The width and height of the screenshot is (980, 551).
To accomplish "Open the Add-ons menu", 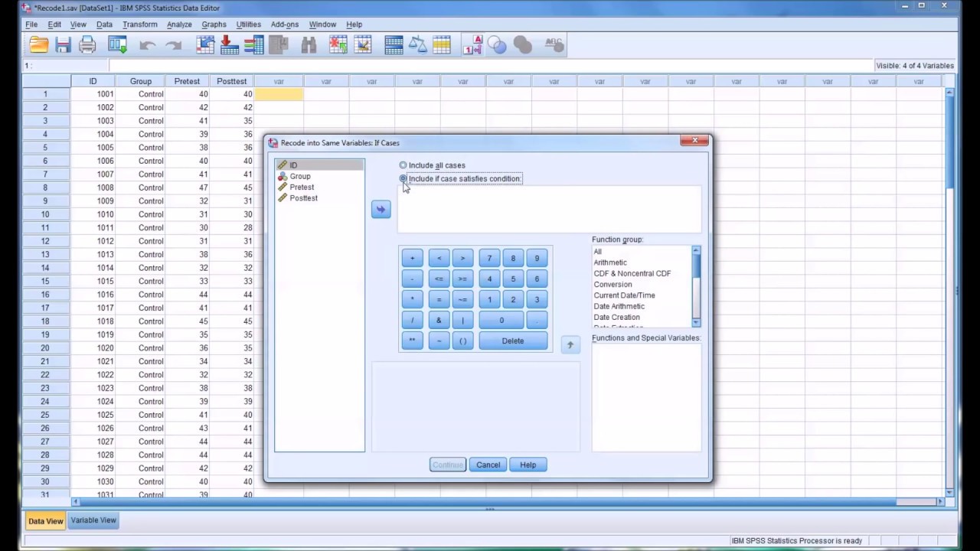I will click(285, 24).
